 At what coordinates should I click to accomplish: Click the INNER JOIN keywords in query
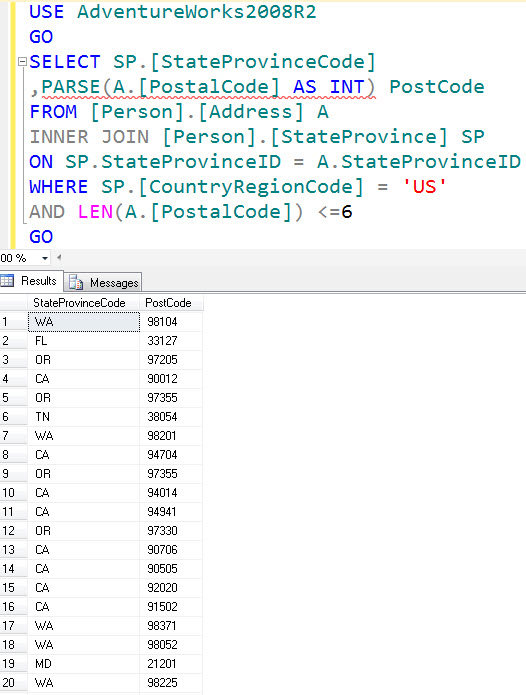click(x=89, y=137)
